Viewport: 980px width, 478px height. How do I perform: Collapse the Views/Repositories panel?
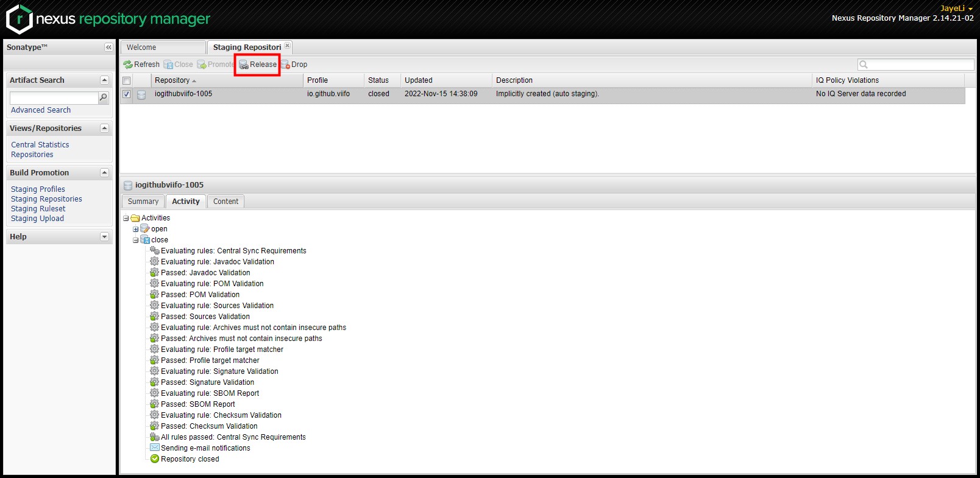[104, 128]
